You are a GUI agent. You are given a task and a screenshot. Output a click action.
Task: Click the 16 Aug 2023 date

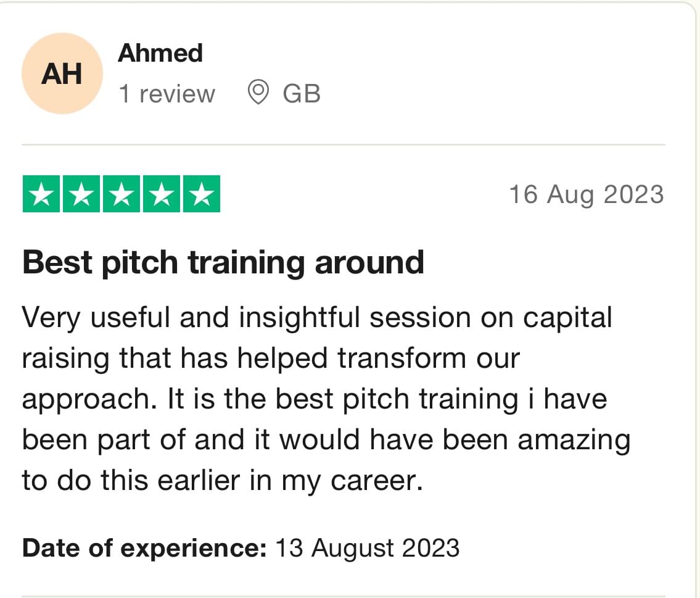pyautogui.click(x=587, y=195)
